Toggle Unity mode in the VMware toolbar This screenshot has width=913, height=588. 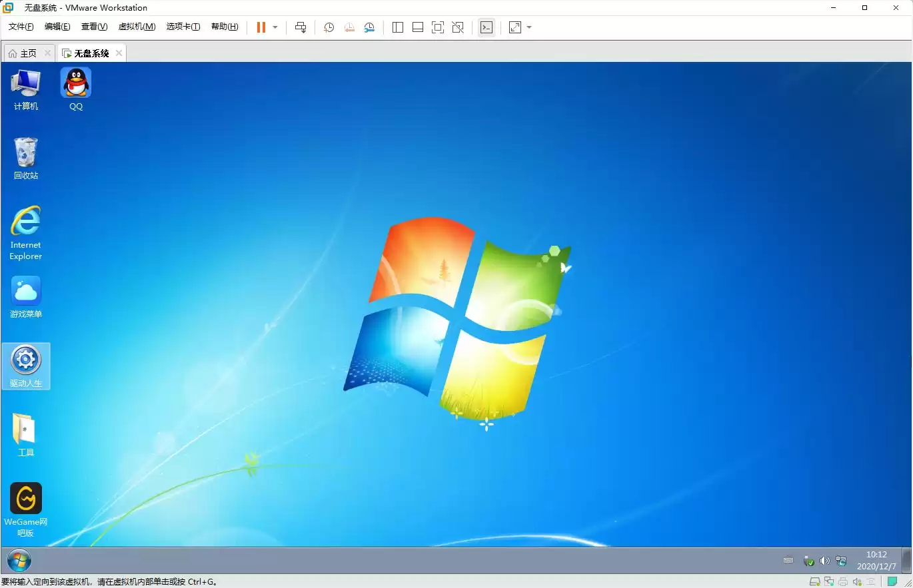[x=458, y=27]
